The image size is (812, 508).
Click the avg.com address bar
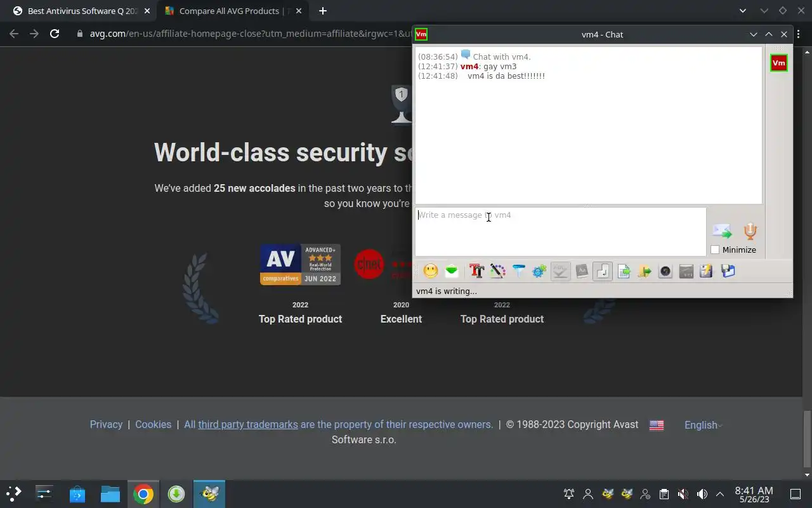(x=251, y=34)
